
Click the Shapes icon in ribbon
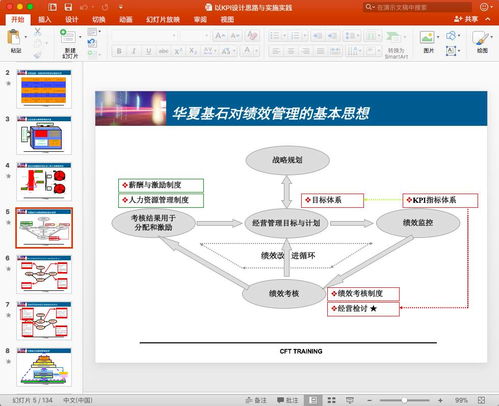coord(451,35)
